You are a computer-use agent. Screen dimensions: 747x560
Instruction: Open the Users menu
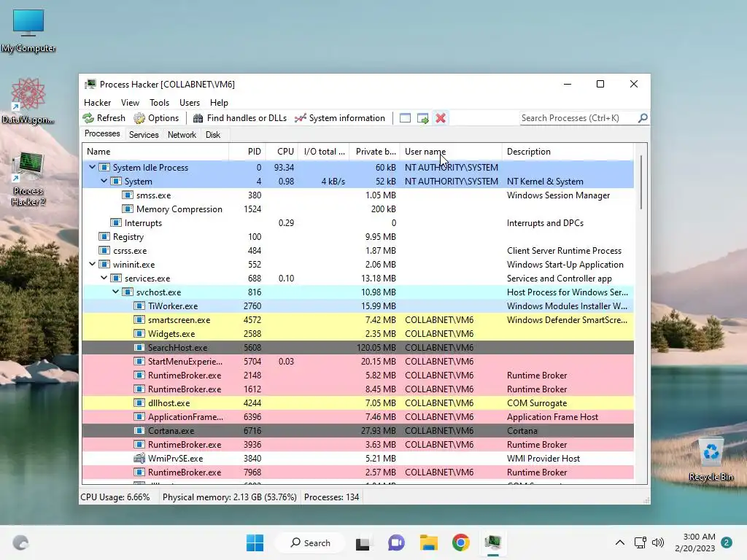click(190, 102)
